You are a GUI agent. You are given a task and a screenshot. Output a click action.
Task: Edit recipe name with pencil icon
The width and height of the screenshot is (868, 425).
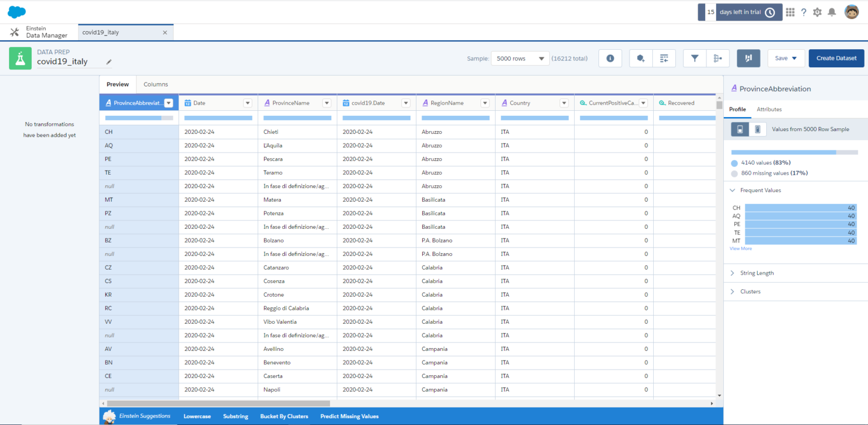[x=109, y=62]
